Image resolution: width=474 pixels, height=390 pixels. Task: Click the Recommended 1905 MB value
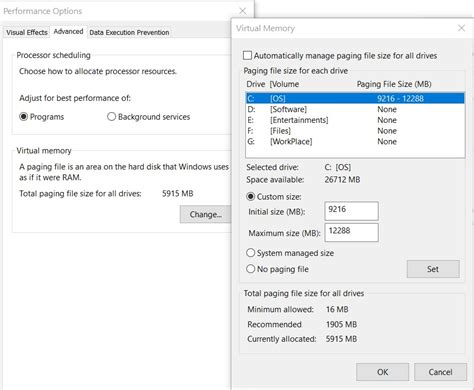pyautogui.click(x=341, y=324)
